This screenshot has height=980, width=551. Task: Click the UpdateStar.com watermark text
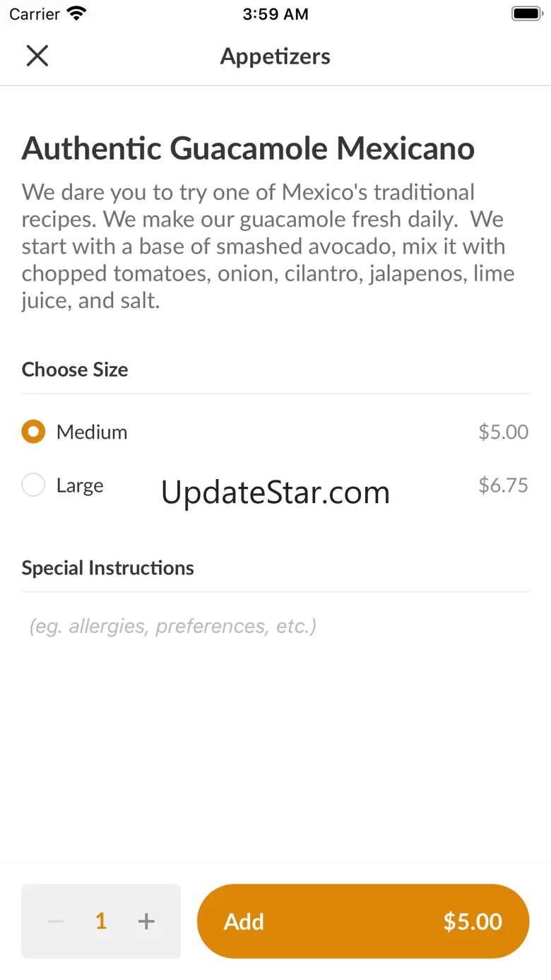275,492
